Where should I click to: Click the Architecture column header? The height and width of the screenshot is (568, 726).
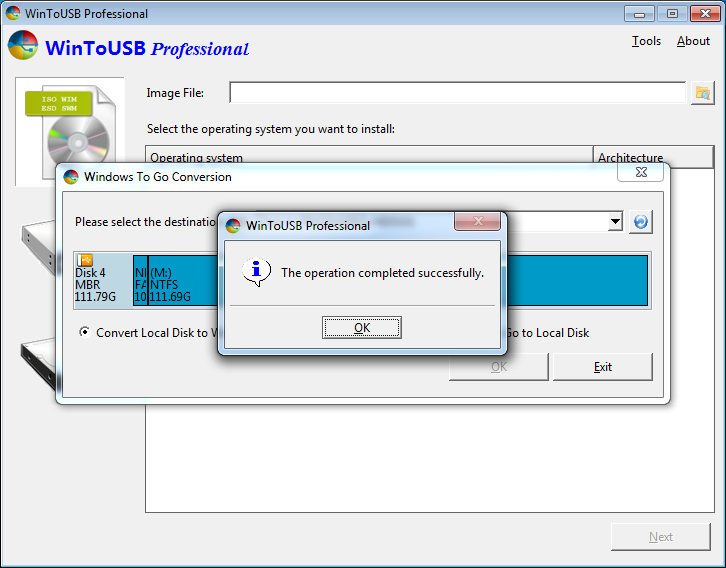(653, 157)
